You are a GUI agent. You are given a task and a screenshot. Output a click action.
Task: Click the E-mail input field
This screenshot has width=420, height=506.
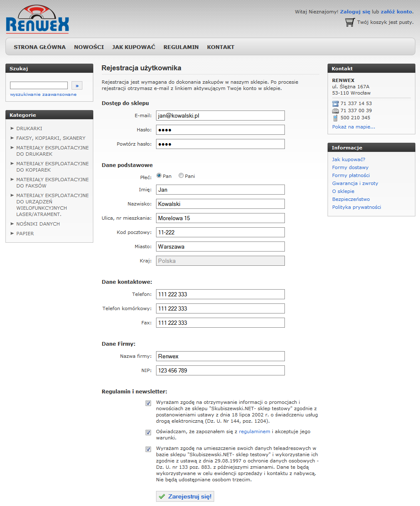pos(220,116)
